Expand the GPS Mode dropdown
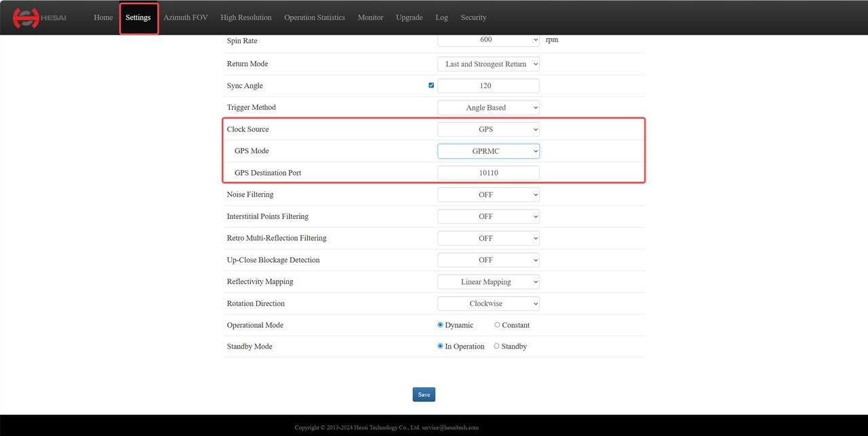Screen dimensions: 868x436 click(488, 151)
